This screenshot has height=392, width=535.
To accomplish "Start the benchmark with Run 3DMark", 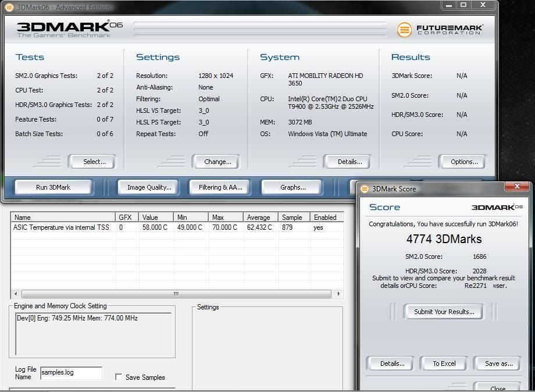I will click(x=53, y=187).
